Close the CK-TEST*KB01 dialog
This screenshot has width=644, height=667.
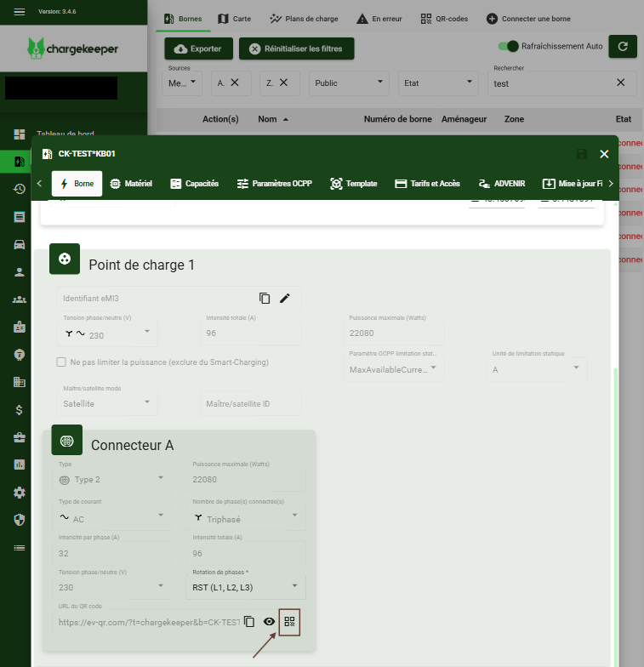604,154
